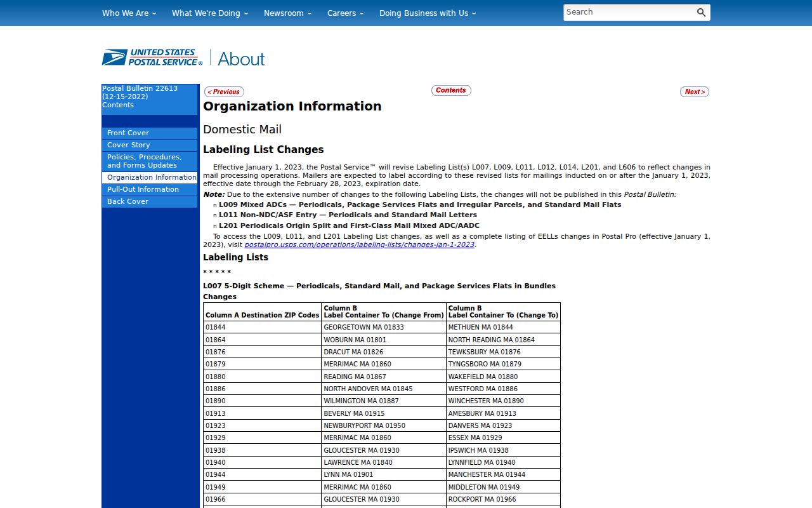Follow the postalpro.usps.com labeling lists link
This screenshot has width=812, height=508.
360,244
